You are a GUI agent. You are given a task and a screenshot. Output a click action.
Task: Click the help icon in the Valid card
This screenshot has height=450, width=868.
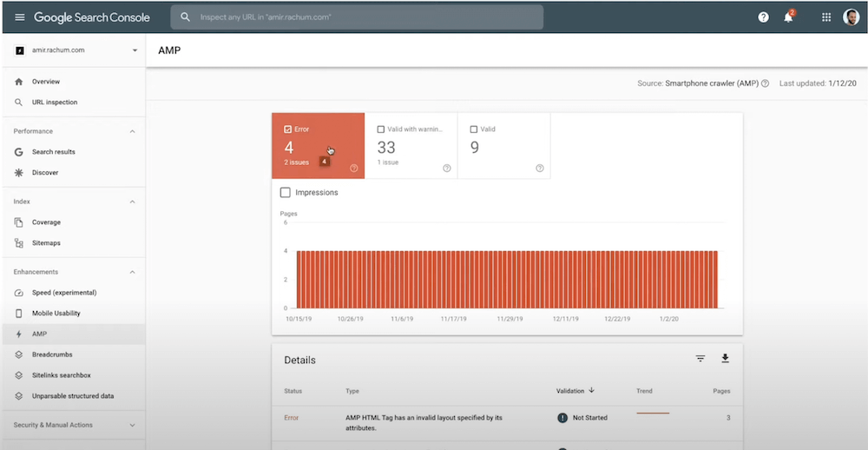pyautogui.click(x=540, y=169)
